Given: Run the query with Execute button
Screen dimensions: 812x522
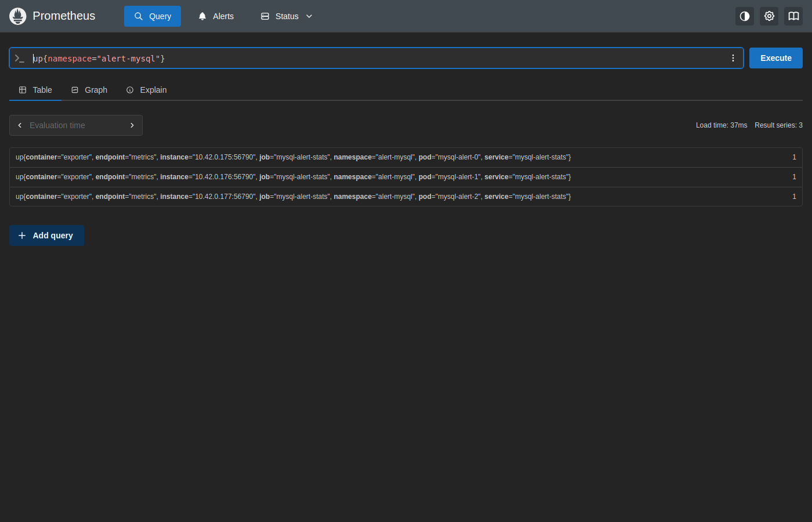Looking at the screenshot, I should (x=776, y=58).
